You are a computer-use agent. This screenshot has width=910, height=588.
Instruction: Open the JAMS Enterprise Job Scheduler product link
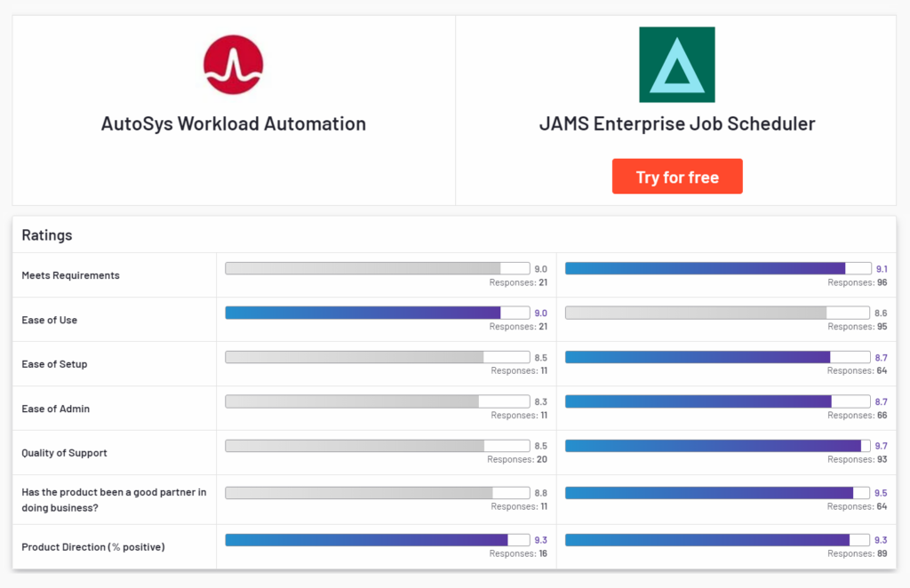[x=676, y=123]
